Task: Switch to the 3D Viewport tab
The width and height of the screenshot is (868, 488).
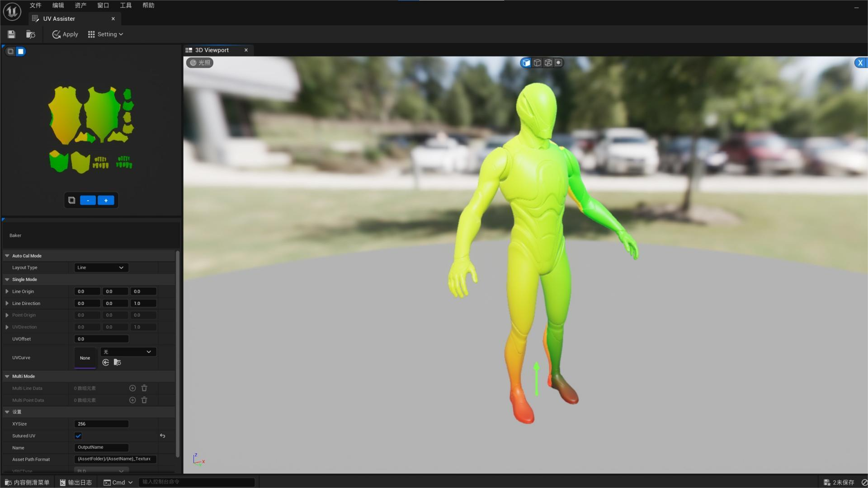Action: (x=212, y=50)
